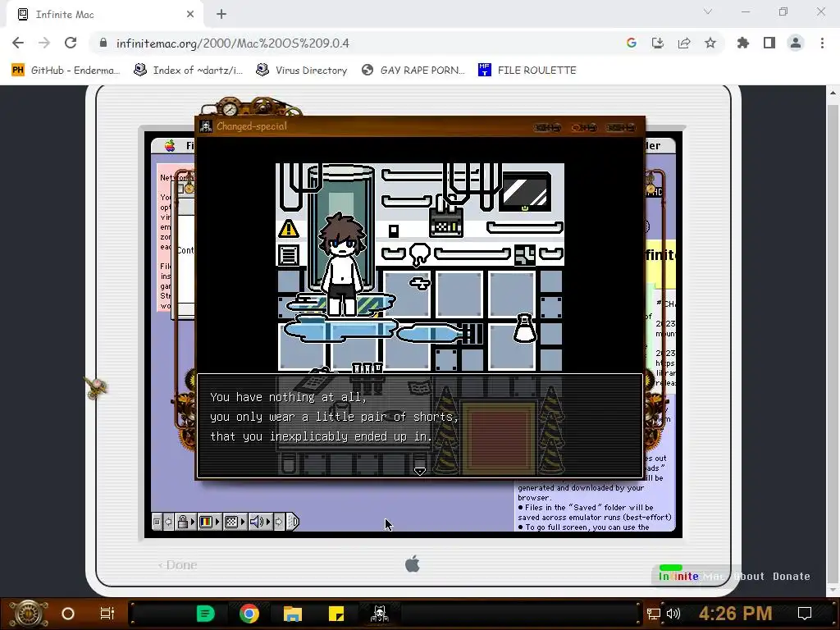The width and height of the screenshot is (840, 630).
Task: Open the Donate link
Action: (792, 577)
